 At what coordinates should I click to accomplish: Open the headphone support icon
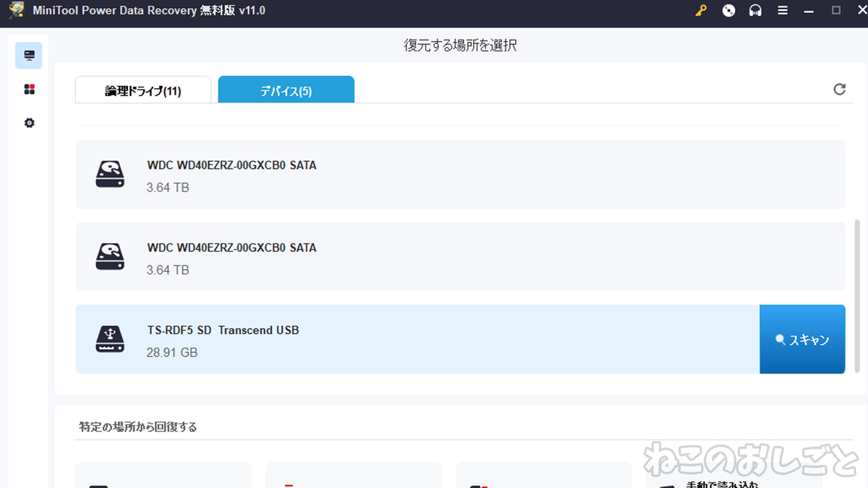756,11
